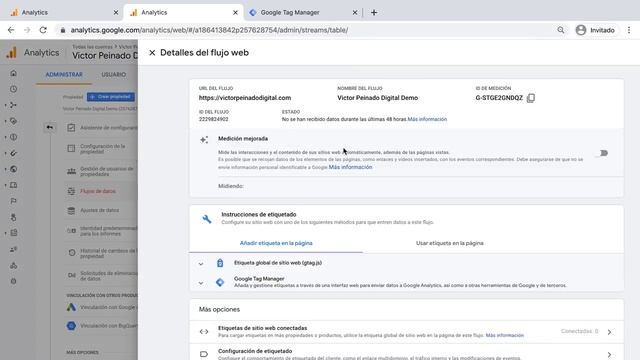The width and height of the screenshot is (640, 360).
Task: Open Asistente de configuración item
Action: 102,128
